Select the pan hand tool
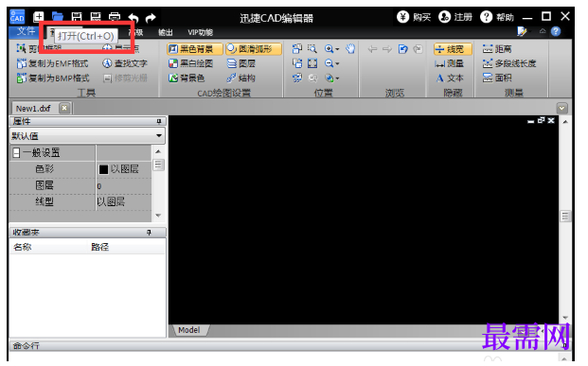Screen dimensions: 588x366 click(x=350, y=48)
